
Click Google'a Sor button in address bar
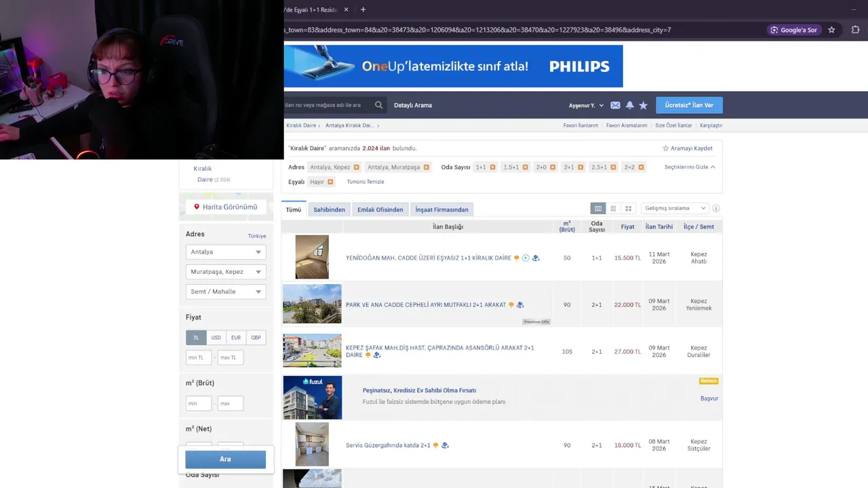[794, 30]
